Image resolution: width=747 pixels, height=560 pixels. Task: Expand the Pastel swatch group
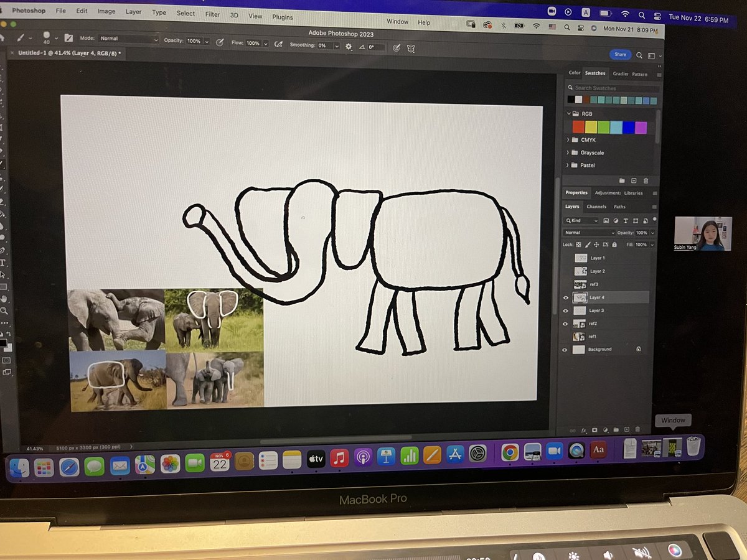point(568,166)
